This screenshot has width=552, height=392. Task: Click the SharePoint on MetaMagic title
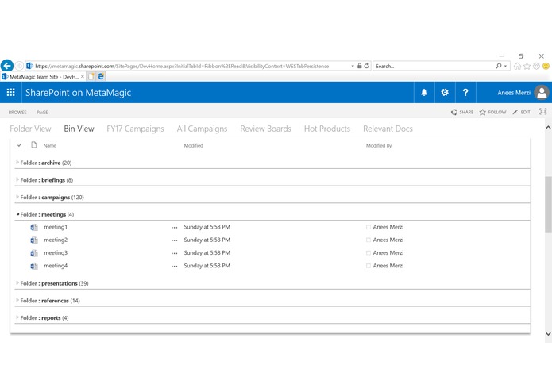pos(78,93)
